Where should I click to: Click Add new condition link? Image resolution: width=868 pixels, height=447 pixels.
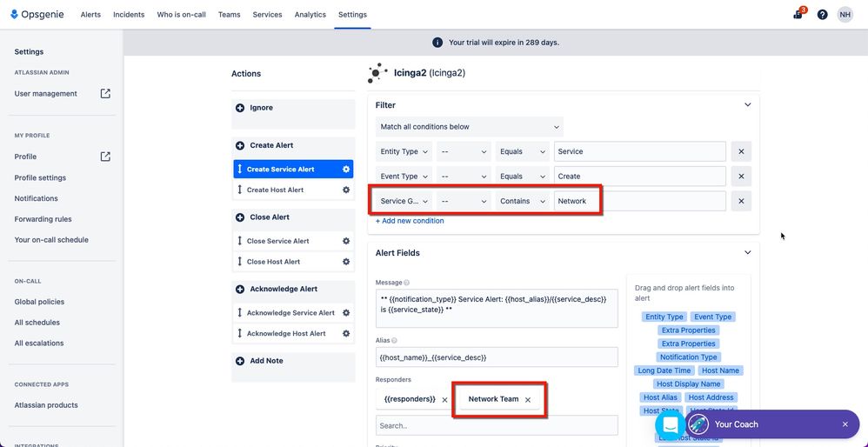point(410,221)
